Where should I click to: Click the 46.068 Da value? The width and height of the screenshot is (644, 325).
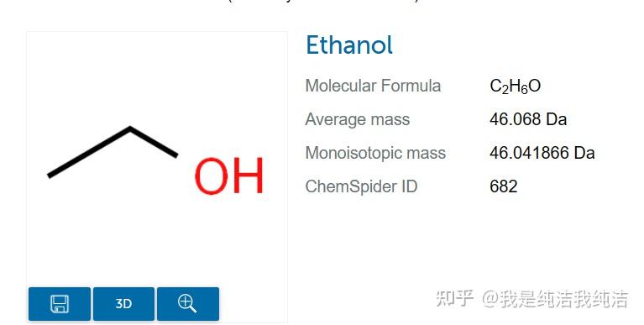528,119
